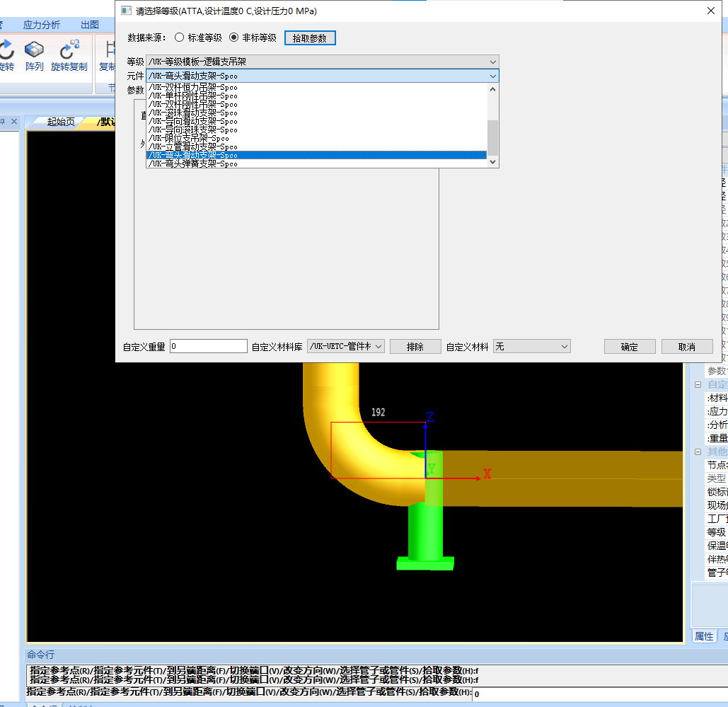Open the 应力分析 ribbon tab

pyautogui.click(x=42, y=25)
